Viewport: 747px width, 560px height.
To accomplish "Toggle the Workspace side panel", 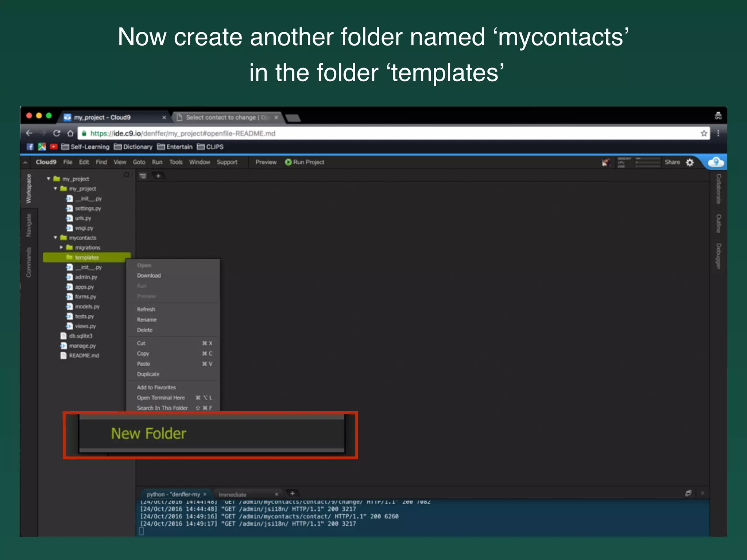I will pos(28,188).
